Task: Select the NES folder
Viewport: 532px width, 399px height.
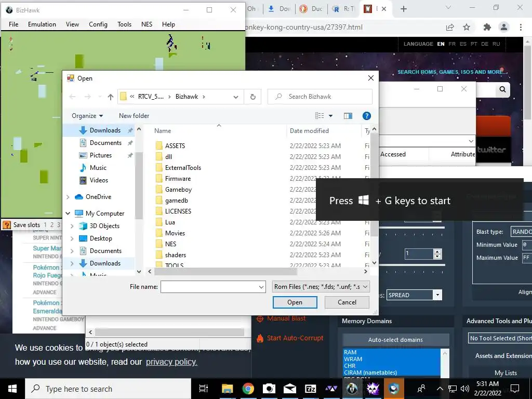Action: [x=170, y=244]
